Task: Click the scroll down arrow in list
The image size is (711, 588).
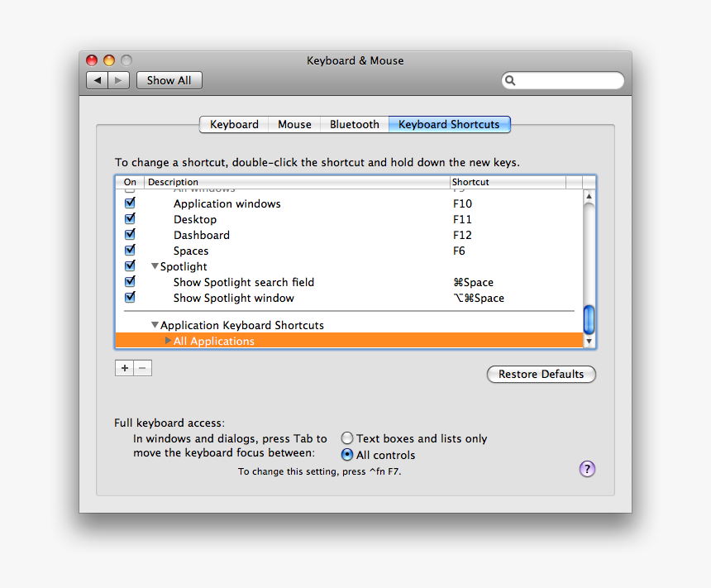Action: (x=589, y=341)
